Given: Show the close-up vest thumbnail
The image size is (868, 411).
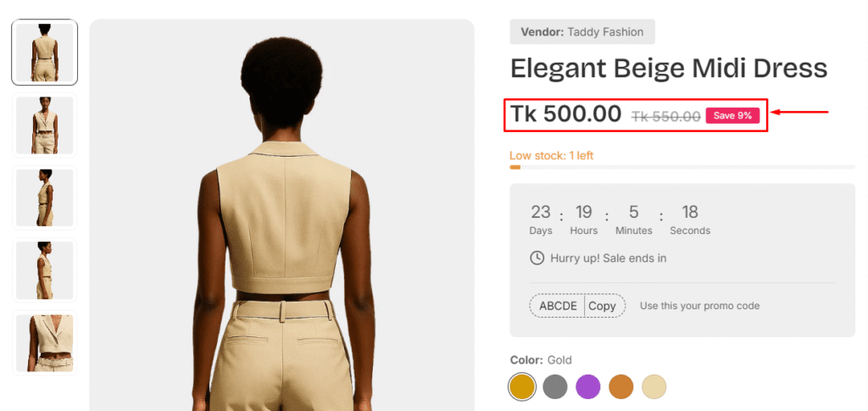Looking at the screenshot, I should [x=44, y=342].
